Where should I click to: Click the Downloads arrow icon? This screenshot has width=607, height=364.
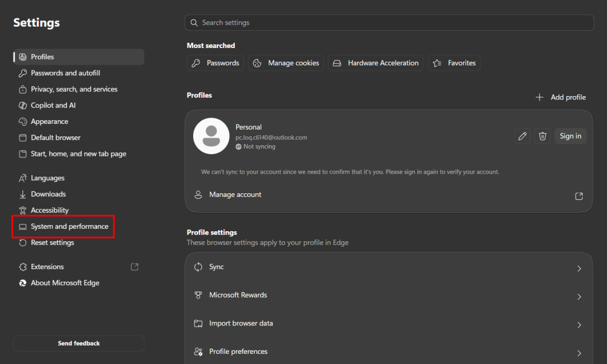point(23,194)
